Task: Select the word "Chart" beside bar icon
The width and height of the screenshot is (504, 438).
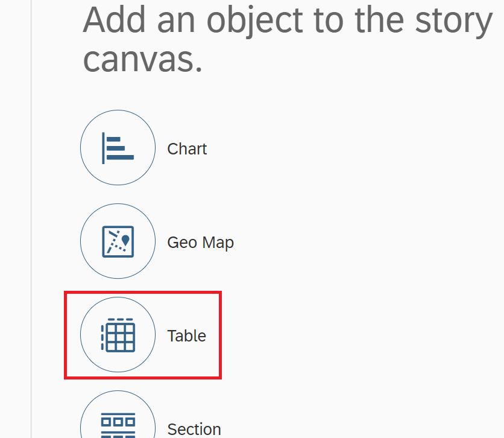Action: click(x=187, y=149)
